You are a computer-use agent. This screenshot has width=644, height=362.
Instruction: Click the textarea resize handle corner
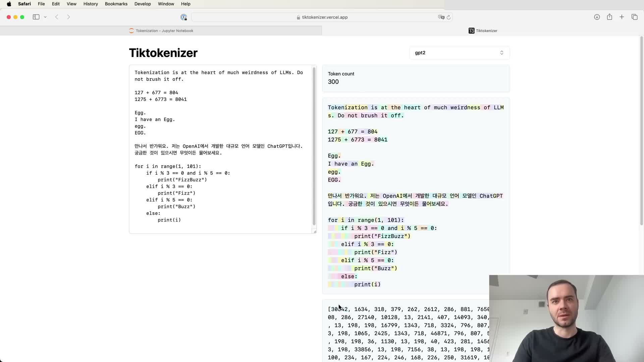[315, 232]
